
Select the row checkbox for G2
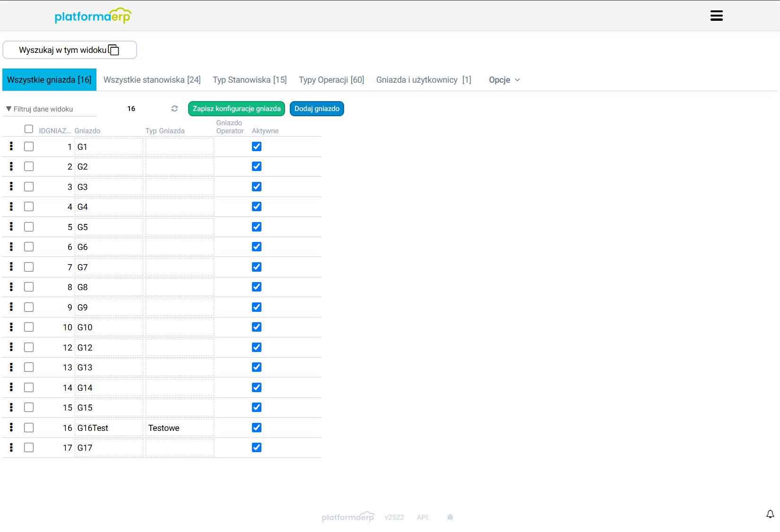coord(29,166)
